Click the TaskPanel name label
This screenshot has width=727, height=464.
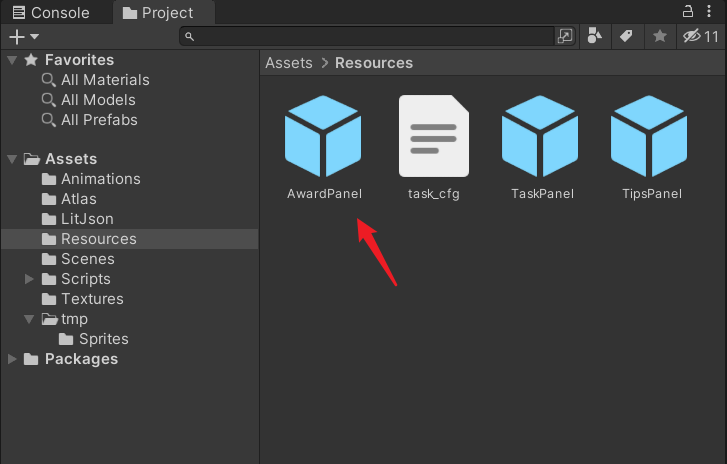(x=542, y=194)
